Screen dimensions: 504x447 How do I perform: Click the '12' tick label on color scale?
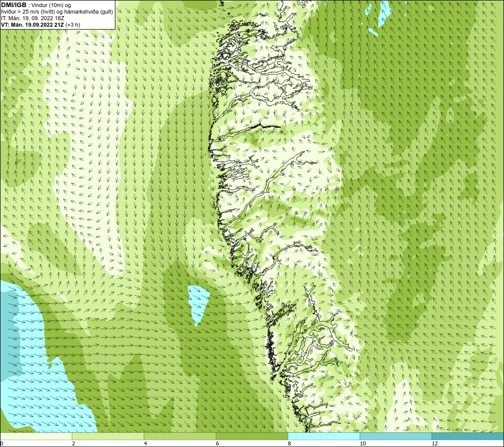(x=435, y=443)
